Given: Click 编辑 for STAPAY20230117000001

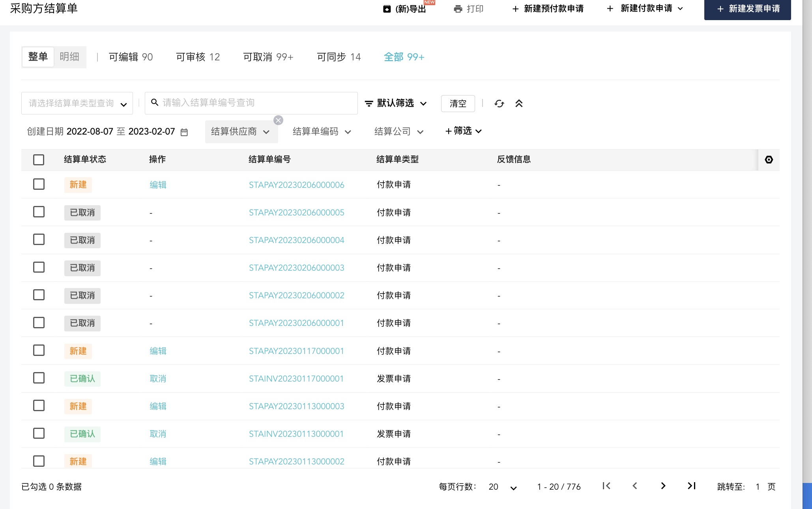Looking at the screenshot, I should coord(158,351).
